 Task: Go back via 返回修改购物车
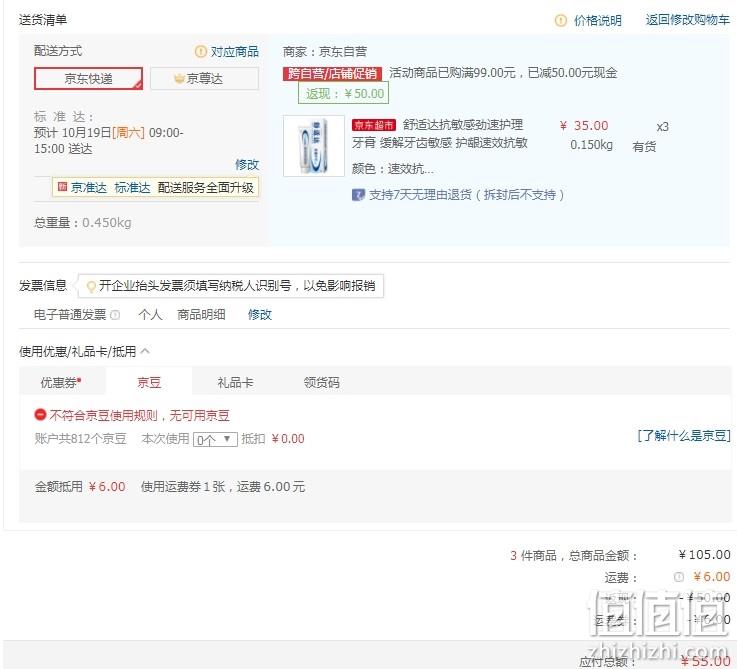click(x=688, y=20)
